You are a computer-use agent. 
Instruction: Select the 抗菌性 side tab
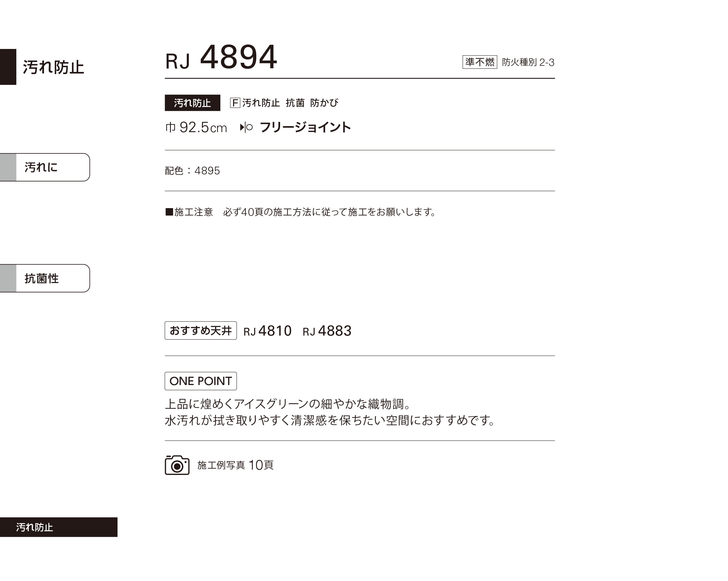coord(45,278)
